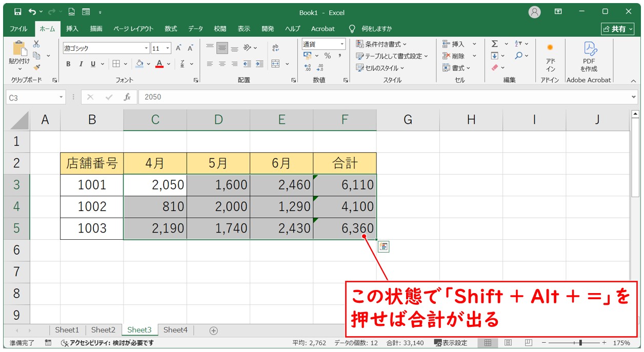This screenshot has height=352, width=644.
Task: Click the Create PDF Acrobat icon
Action: pyautogui.click(x=589, y=56)
